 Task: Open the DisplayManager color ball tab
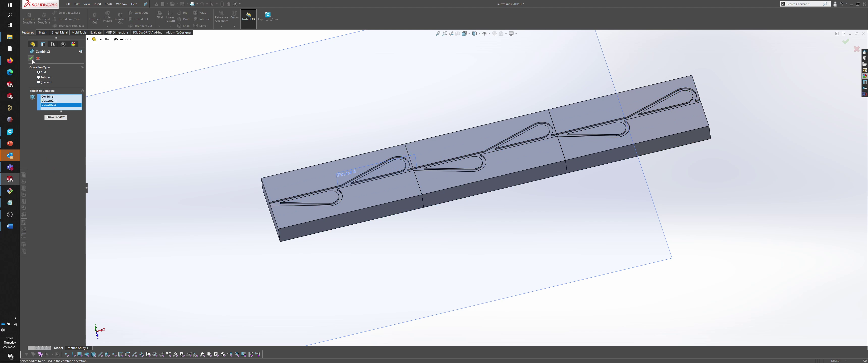click(73, 44)
